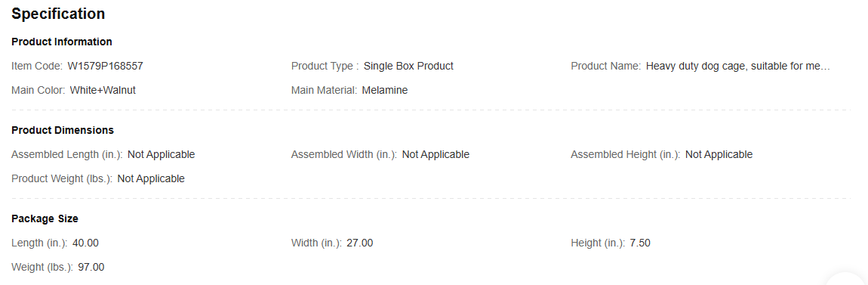
Task: Select the Product Information section title
Action: [61, 42]
